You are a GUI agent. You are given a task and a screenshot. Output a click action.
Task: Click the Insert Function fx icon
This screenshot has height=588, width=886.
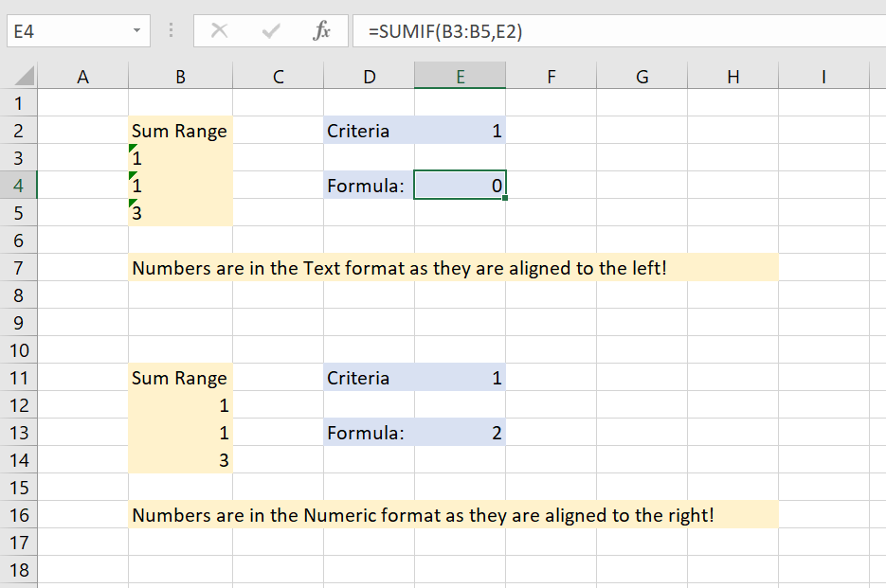pos(321,31)
